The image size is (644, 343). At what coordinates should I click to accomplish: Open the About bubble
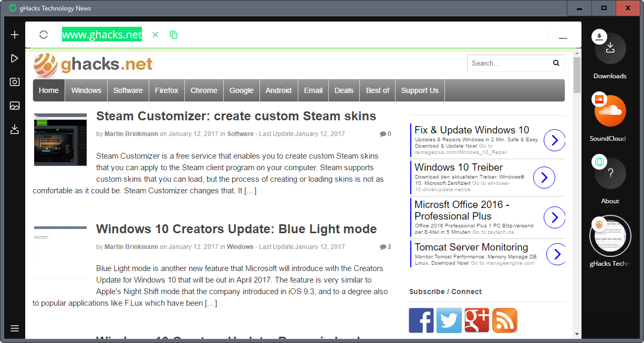(x=610, y=173)
